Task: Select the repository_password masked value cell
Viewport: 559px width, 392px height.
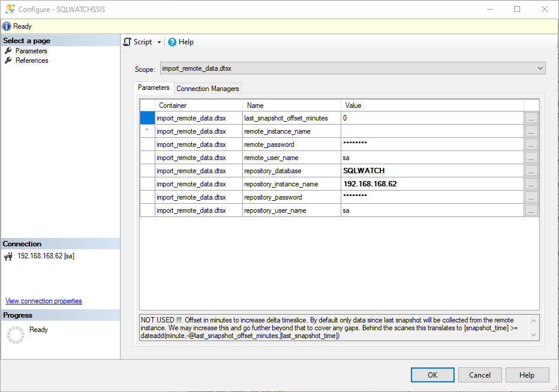Action: pos(432,197)
